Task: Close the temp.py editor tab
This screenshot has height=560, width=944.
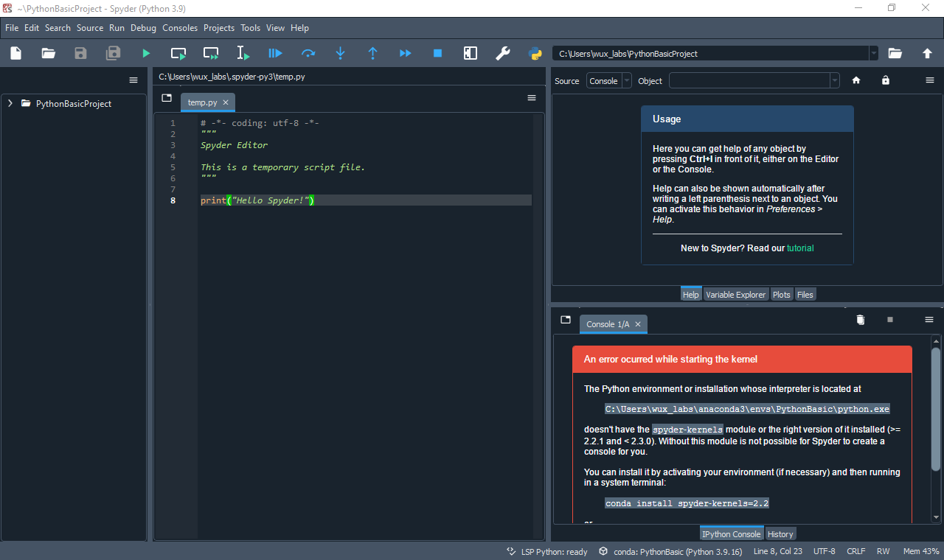Action: 226,102
